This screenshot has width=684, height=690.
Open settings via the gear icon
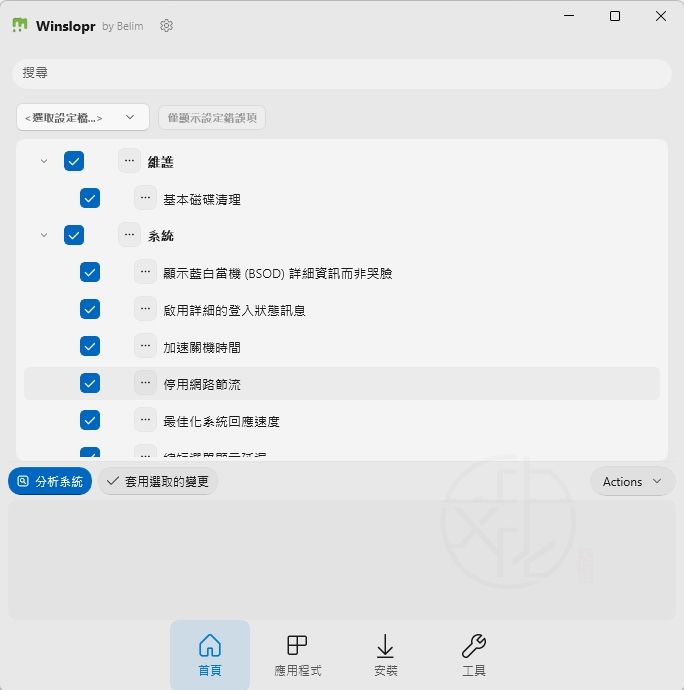[x=166, y=26]
